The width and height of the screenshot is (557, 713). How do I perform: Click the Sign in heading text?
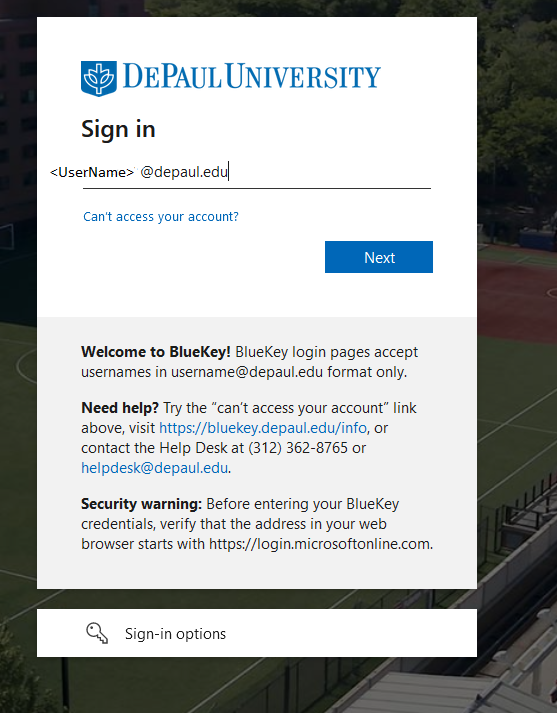(x=118, y=130)
